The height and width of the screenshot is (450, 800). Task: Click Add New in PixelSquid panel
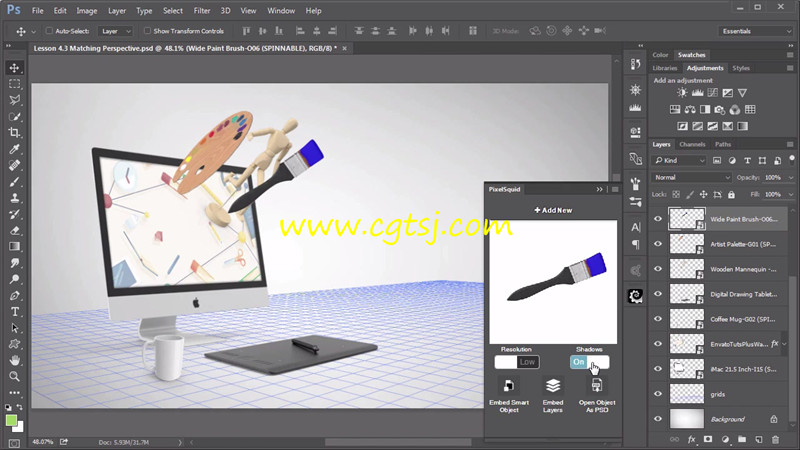coord(553,210)
